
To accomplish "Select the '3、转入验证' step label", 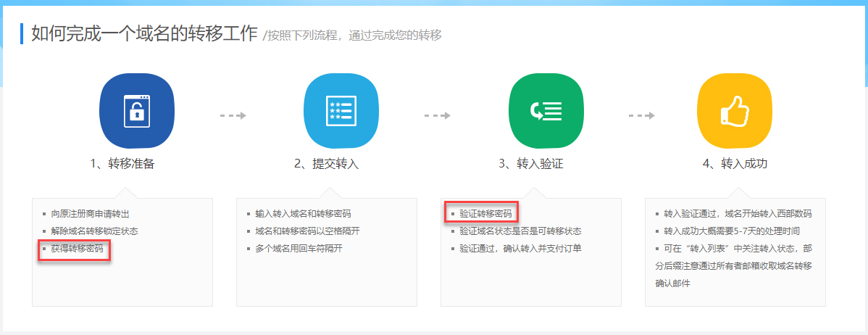I will point(531,164).
